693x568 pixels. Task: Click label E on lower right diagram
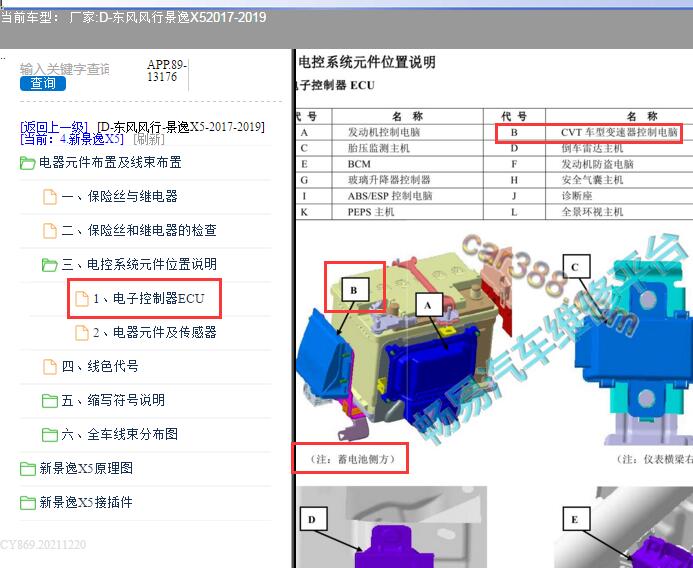[575, 519]
